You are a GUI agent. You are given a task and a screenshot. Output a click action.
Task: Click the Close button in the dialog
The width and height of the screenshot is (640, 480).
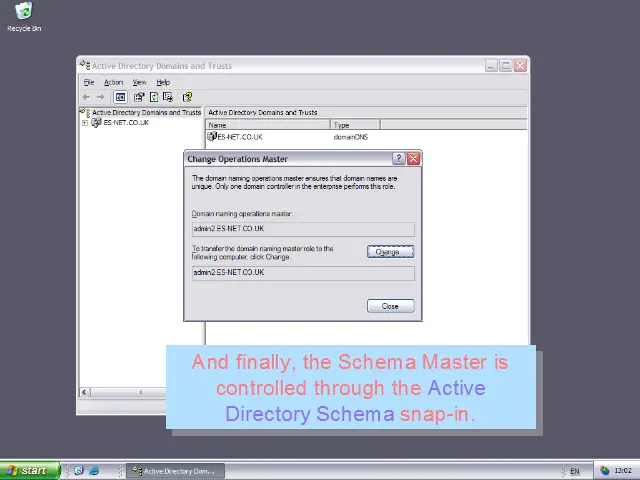(390, 306)
